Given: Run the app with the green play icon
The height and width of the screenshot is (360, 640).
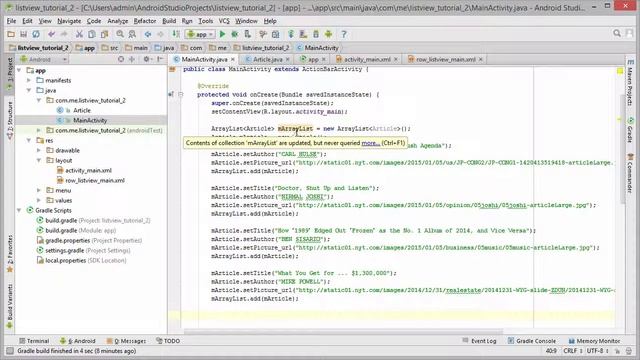Looking at the screenshot, I should 222,34.
